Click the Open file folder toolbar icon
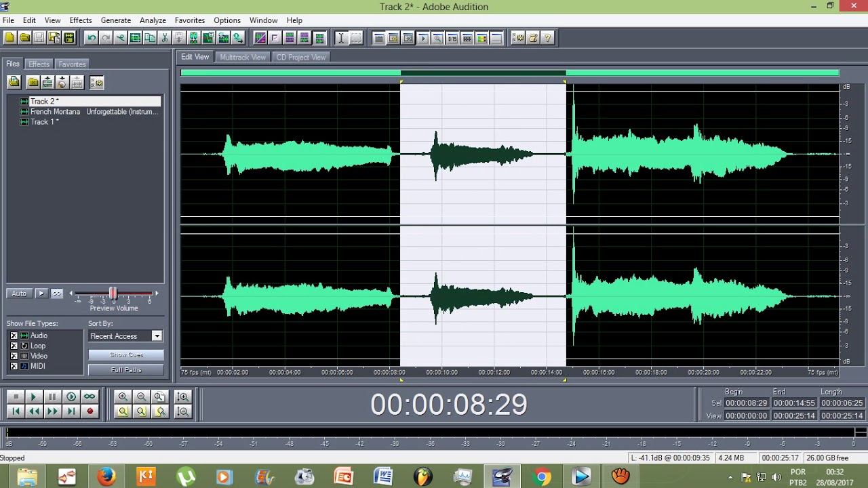868x488 pixels. (24, 38)
